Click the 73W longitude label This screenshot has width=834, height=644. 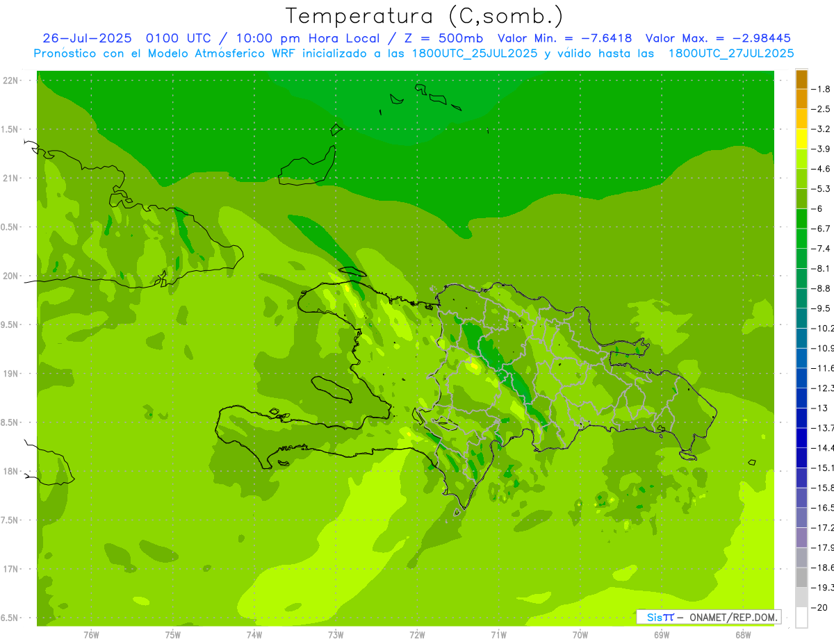click(336, 634)
